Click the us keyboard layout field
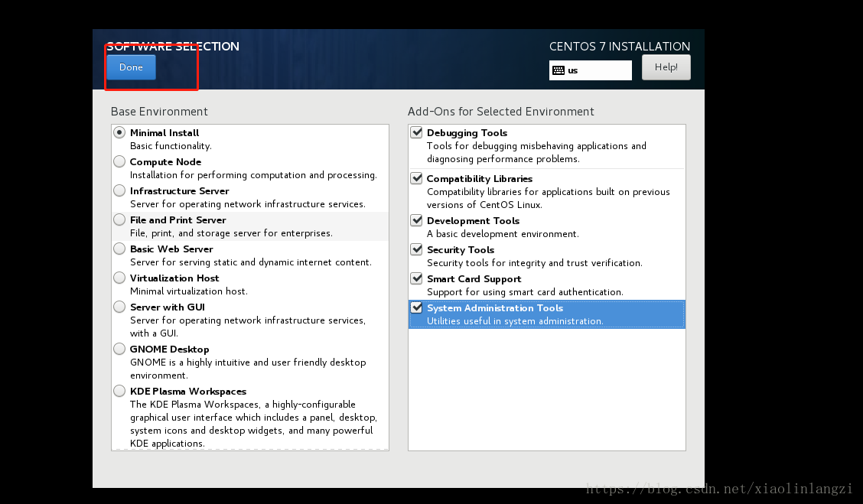The height and width of the screenshot is (504, 863). click(597, 70)
